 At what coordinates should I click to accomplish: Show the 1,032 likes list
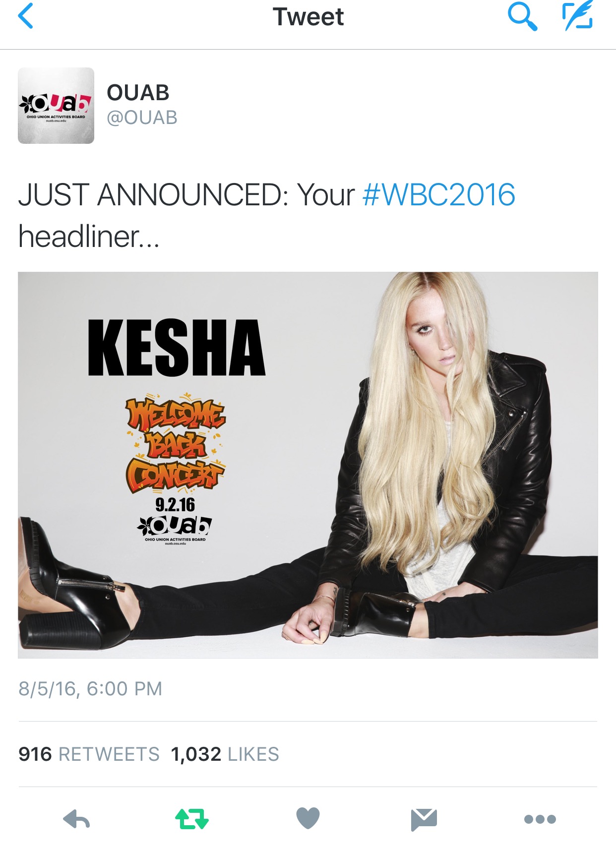(x=225, y=754)
